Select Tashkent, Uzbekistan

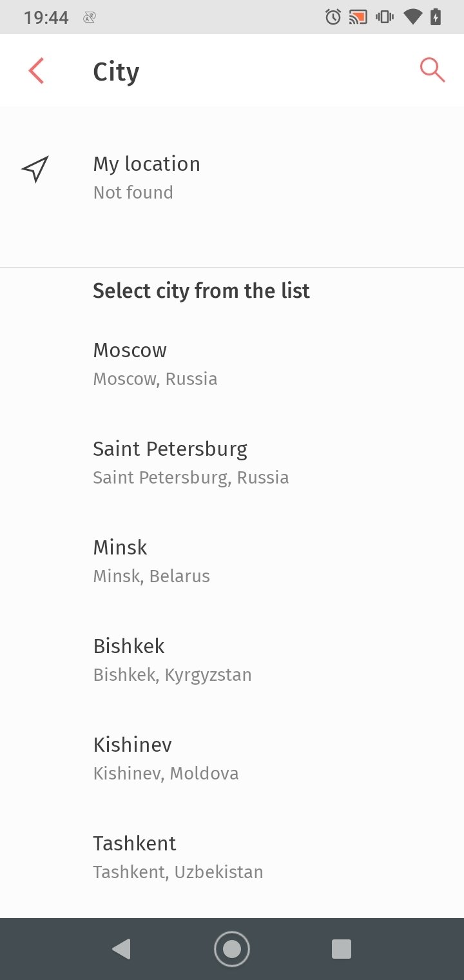point(178,857)
